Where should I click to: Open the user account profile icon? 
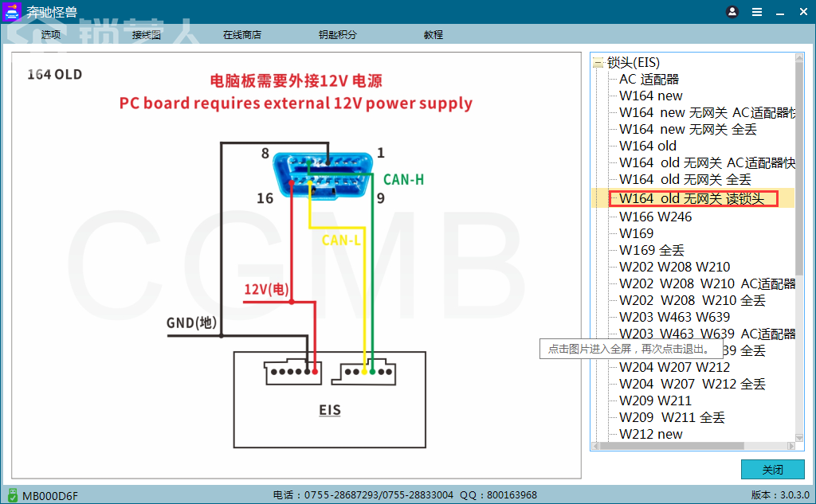[732, 12]
